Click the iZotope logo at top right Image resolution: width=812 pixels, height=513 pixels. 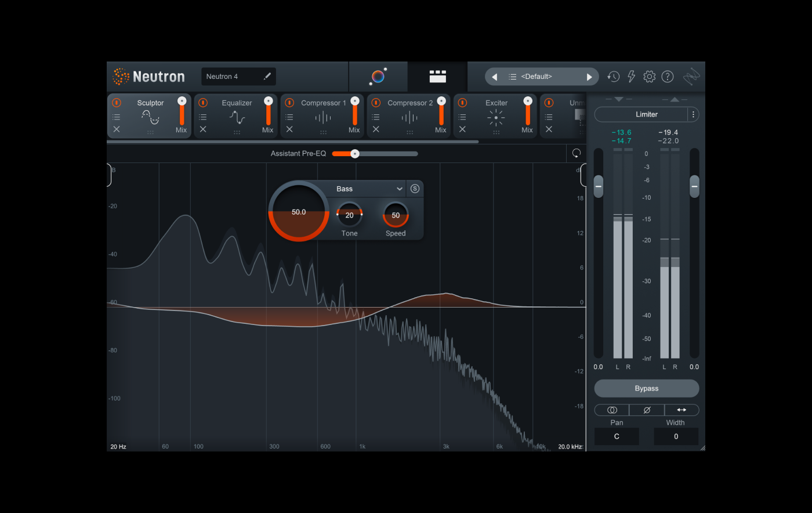[x=691, y=77]
